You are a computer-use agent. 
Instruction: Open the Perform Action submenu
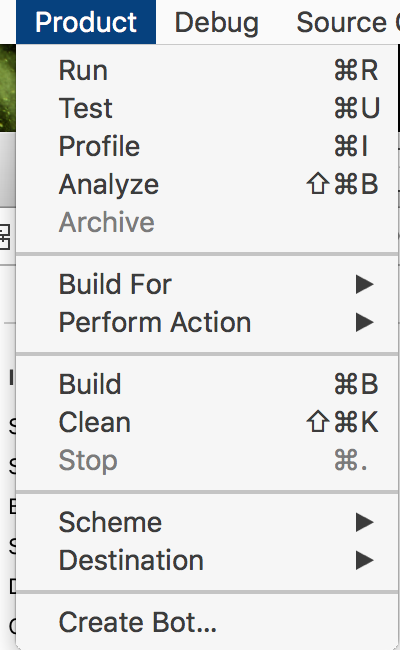tap(207, 323)
